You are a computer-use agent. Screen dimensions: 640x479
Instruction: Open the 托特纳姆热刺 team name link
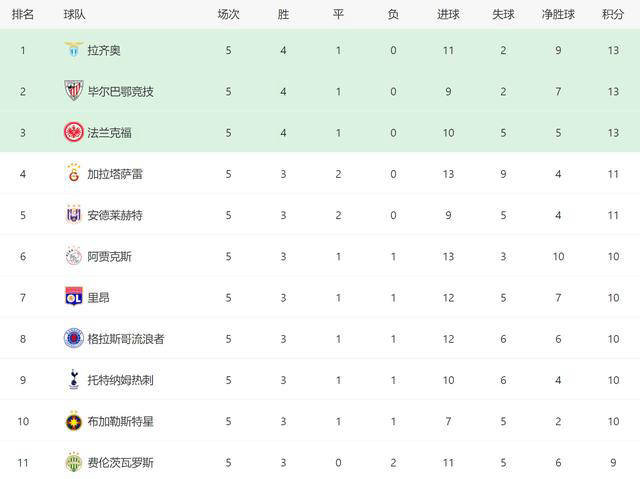click(x=120, y=380)
